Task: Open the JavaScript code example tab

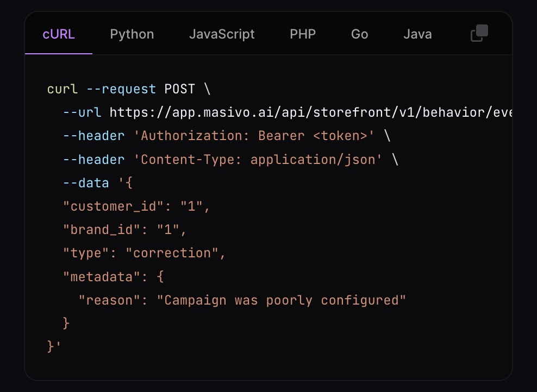Action: [x=222, y=34]
